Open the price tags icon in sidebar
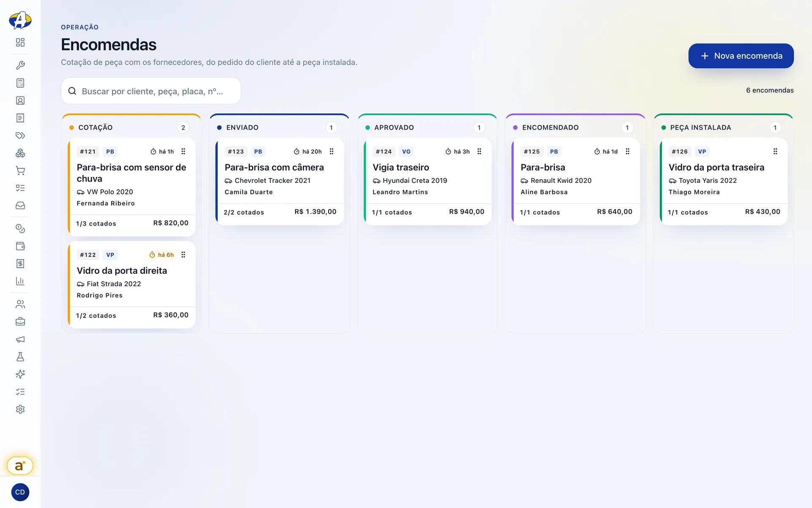 pyautogui.click(x=20, y=135)
